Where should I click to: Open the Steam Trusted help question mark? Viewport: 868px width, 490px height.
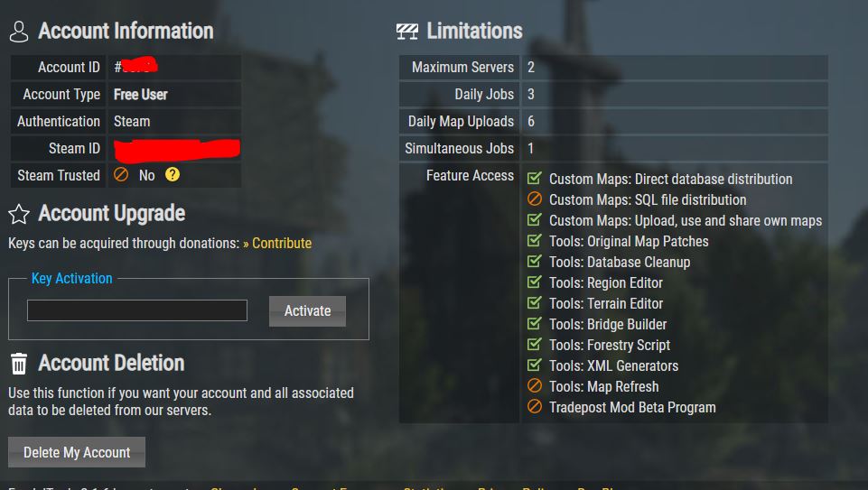[x=173, y=175]
